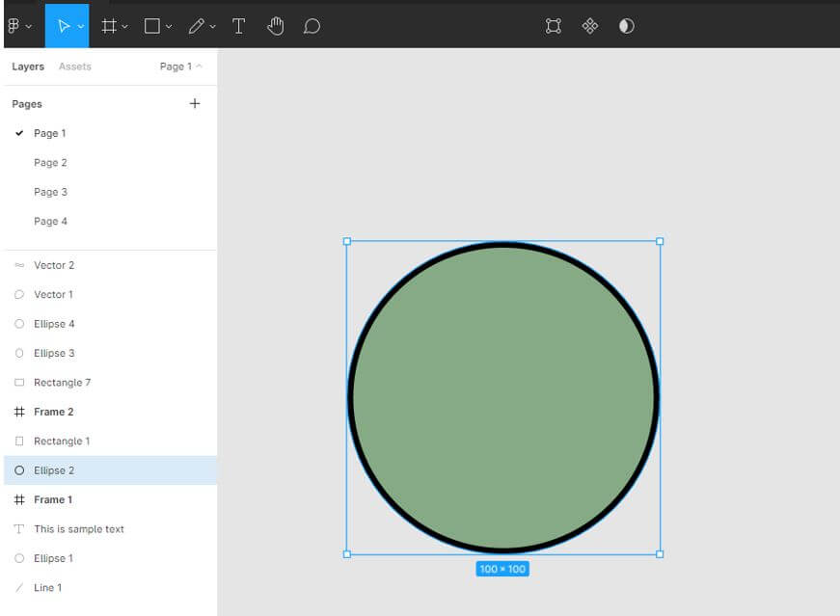Select the Move tool arrow
Viewport: 840px width, 616px height.
(x=63, y=26)
